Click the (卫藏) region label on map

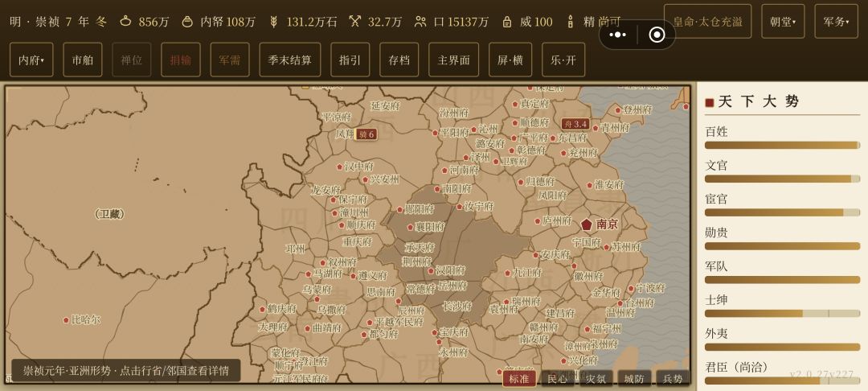(x=109, y=214)
